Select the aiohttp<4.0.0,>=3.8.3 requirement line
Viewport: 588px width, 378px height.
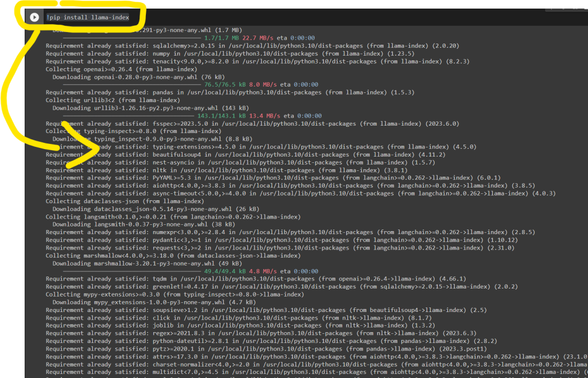click(x=290, y=186)
